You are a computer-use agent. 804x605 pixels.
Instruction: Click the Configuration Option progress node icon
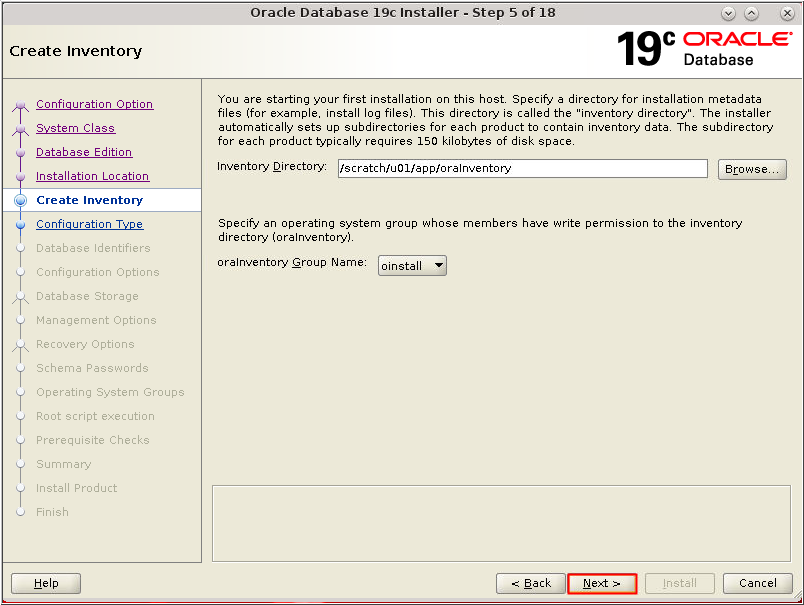click(x=22, y=104)
